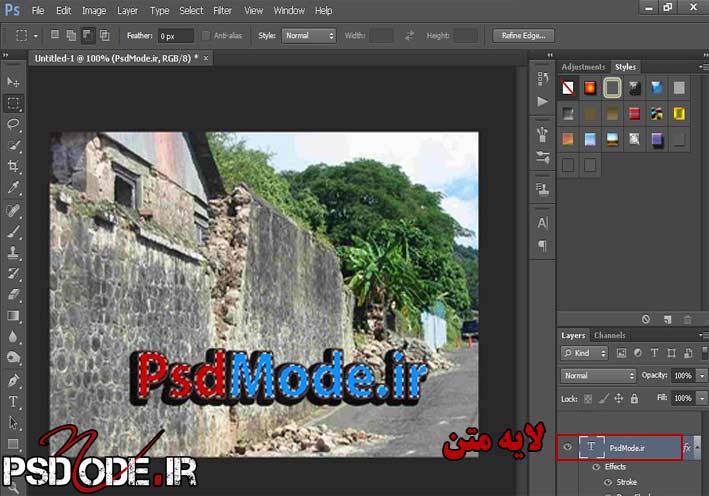Click the Subtract from Selection icon

pyautogui.click(x=88, y=35)
